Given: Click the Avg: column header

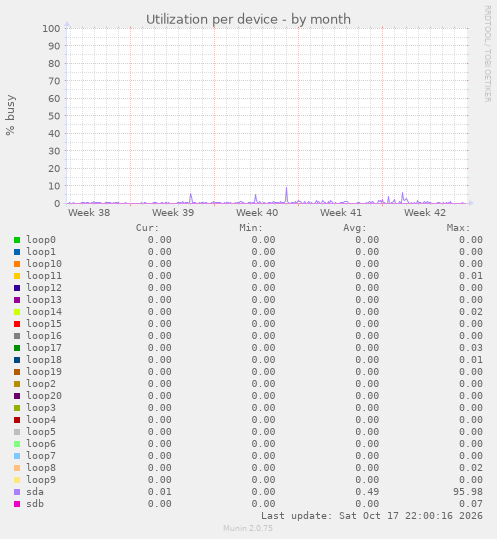Looking at the screenshot, I should pos(355,228).
